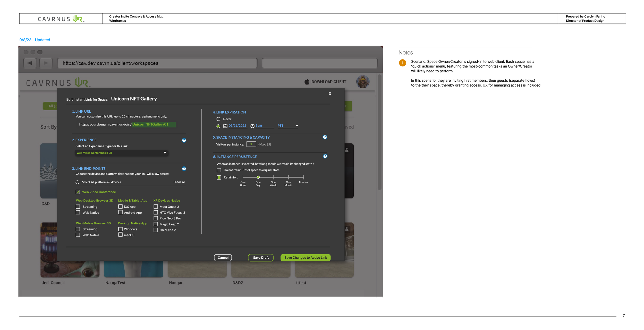Screen dimensions: 644x330
Task: Open the Experience section help tooltip
Action: pos(184,140)
